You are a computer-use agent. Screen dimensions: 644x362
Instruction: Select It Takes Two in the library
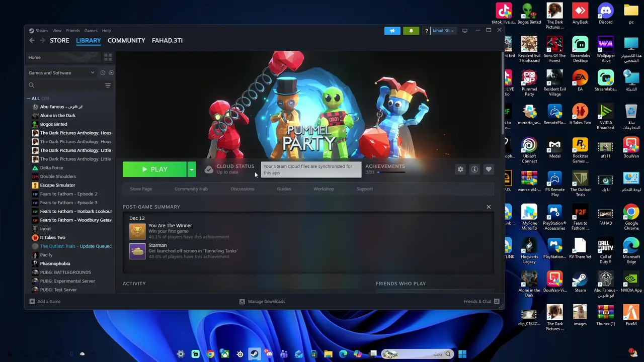pyautogui.click(x=53, y=237)
